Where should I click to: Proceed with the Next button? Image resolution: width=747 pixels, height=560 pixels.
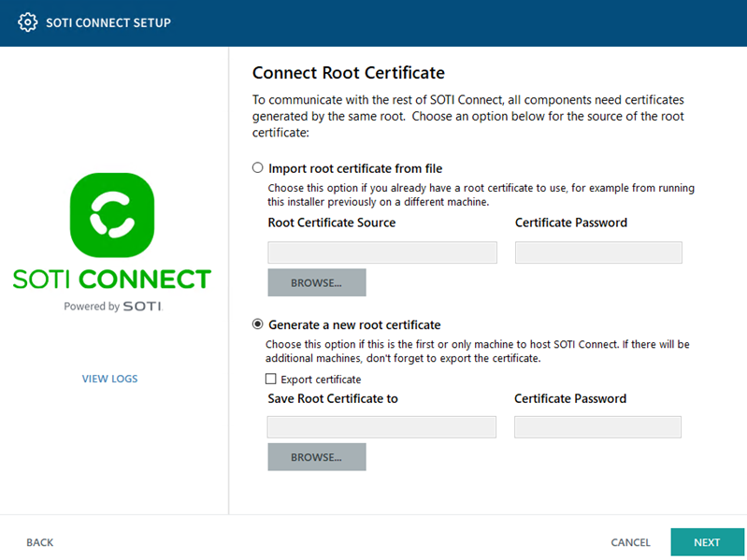pos(707,542)
